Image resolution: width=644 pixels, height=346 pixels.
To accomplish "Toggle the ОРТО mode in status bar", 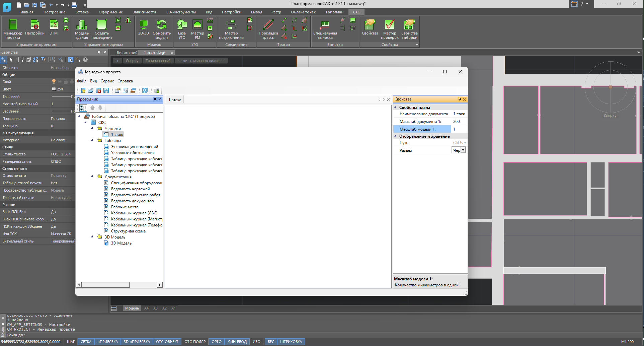I will click(x=216, y=342).
